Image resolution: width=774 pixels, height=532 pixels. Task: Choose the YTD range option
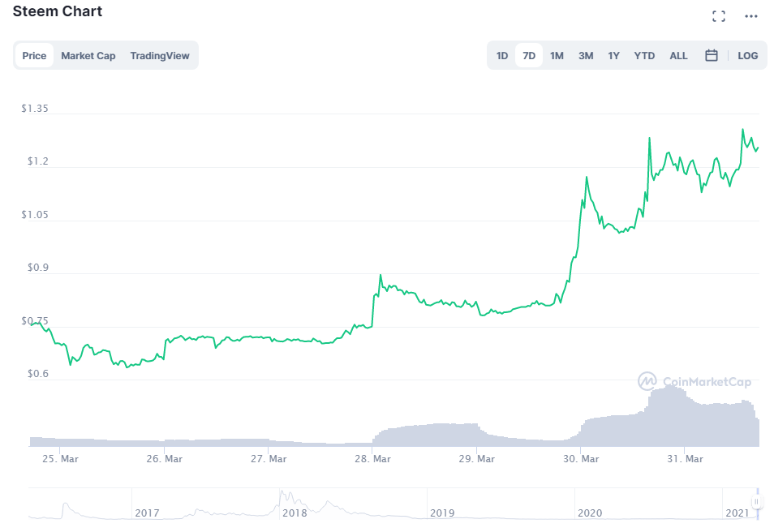coord(644,56)
